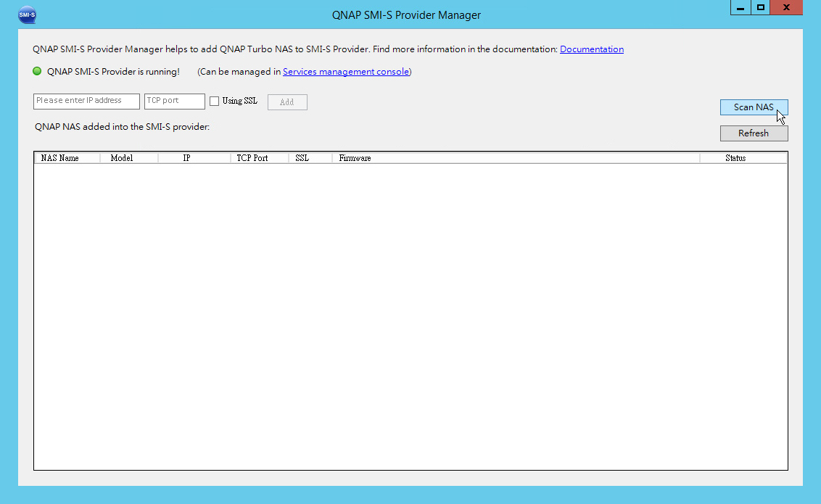Open the Services management console link

click(345, 72)
